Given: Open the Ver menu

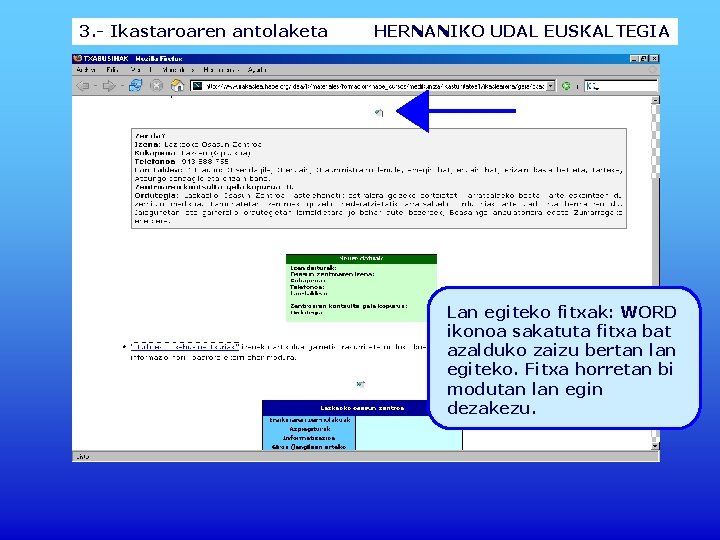Looking at the screenshot, I should [135, 70].
